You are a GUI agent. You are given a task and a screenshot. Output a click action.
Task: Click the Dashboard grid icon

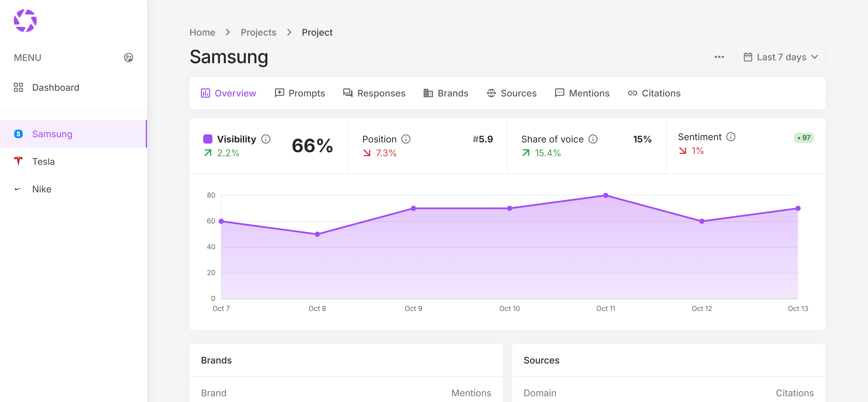(18, 87)
